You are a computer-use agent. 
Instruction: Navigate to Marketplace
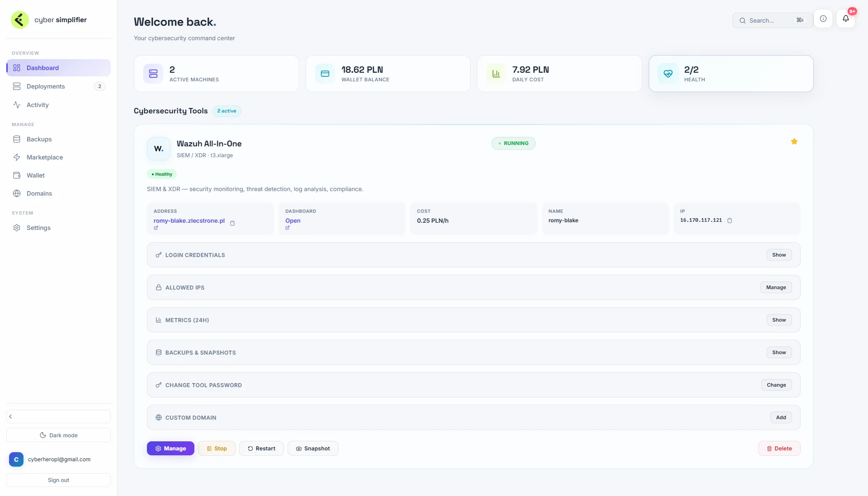58,157
